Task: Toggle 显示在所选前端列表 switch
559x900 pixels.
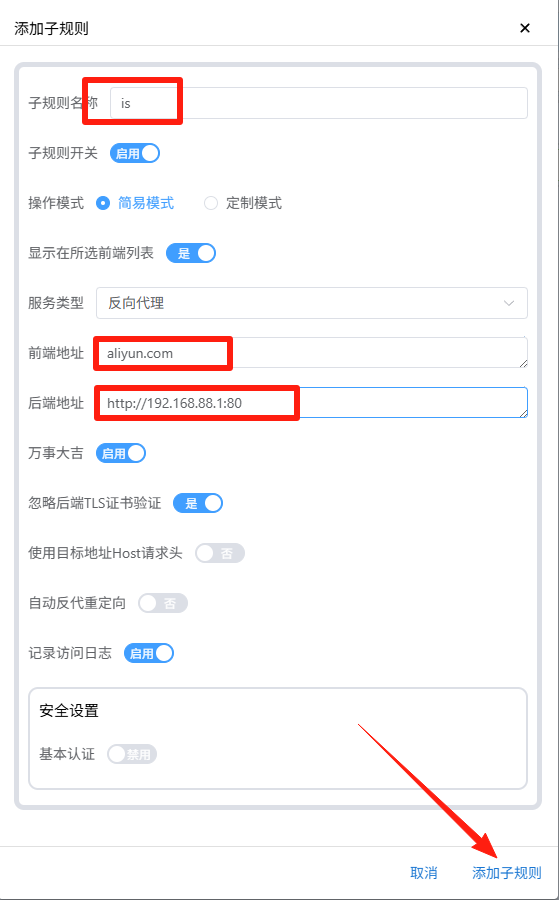Action: coord(191,253)
